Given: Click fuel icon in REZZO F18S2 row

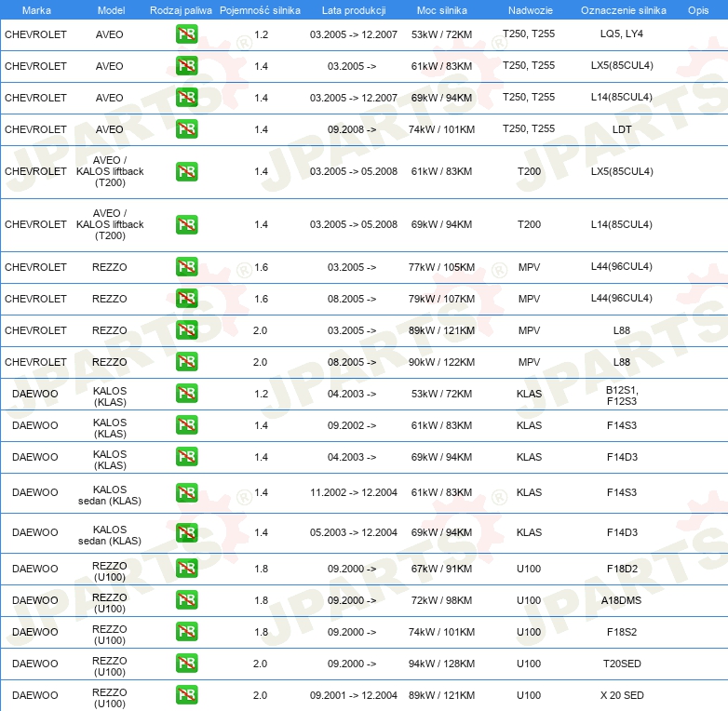Looking at the screenshot, I should tap(186, 632).
